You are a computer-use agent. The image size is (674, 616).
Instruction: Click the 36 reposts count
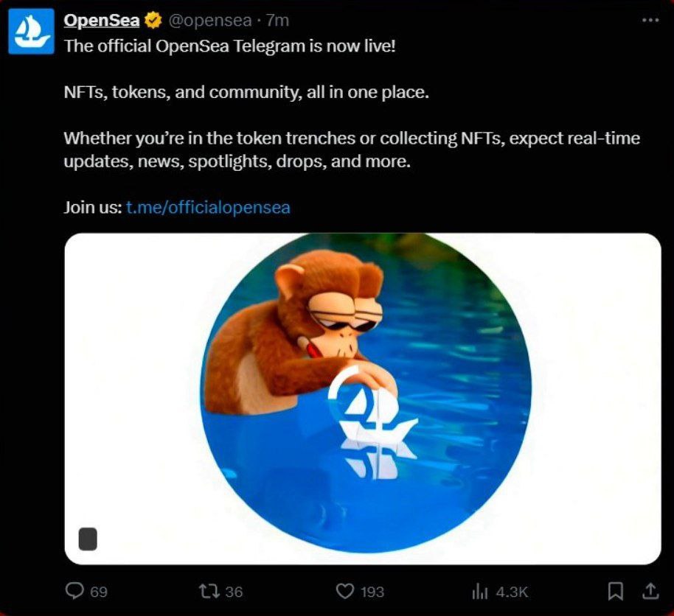click(234, 592)
